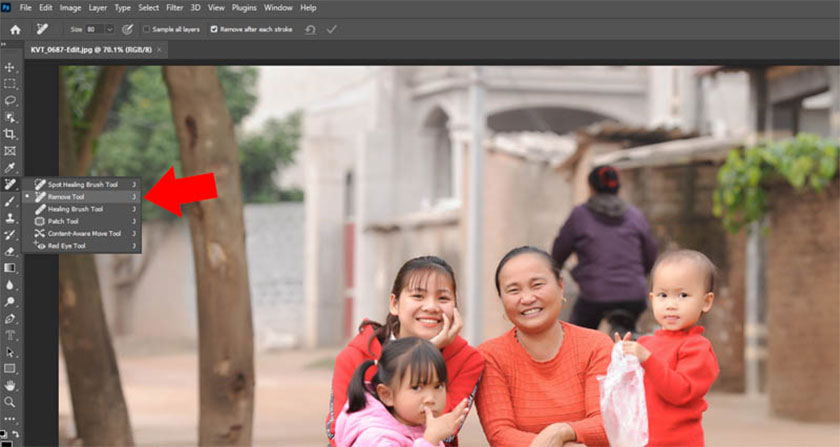Select the Hand tool
Viewport: 840px width, 447px height.
click(x=10, y=385)
